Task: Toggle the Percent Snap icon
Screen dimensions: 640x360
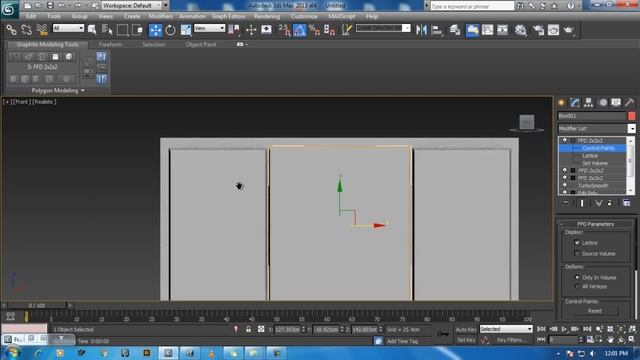Action: click(314, 30)
